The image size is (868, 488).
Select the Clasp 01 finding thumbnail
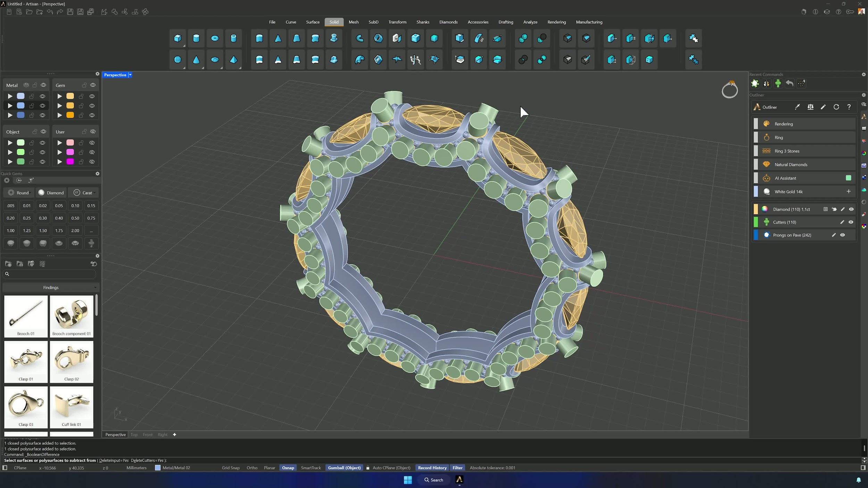tap(26, 362)
